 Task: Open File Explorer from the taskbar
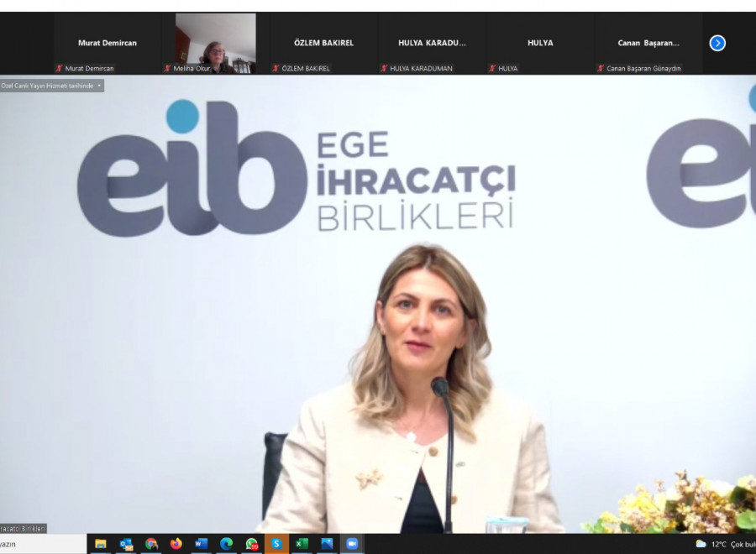101,544
